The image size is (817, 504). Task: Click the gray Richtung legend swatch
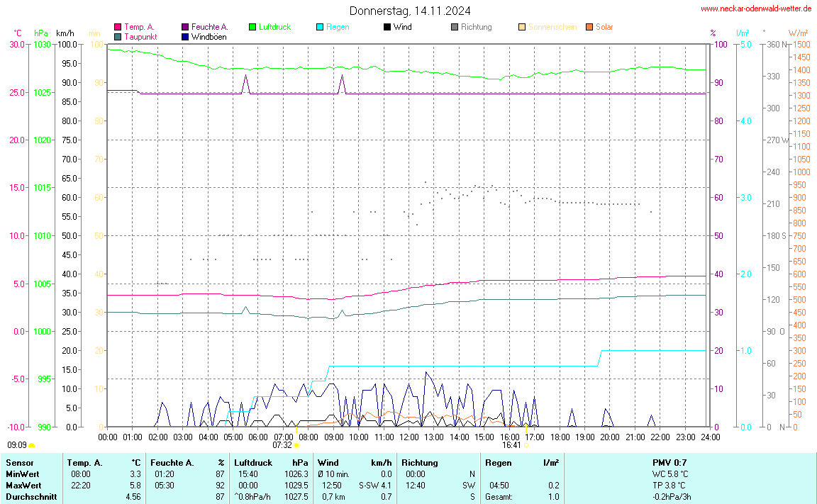coord(455,27)
